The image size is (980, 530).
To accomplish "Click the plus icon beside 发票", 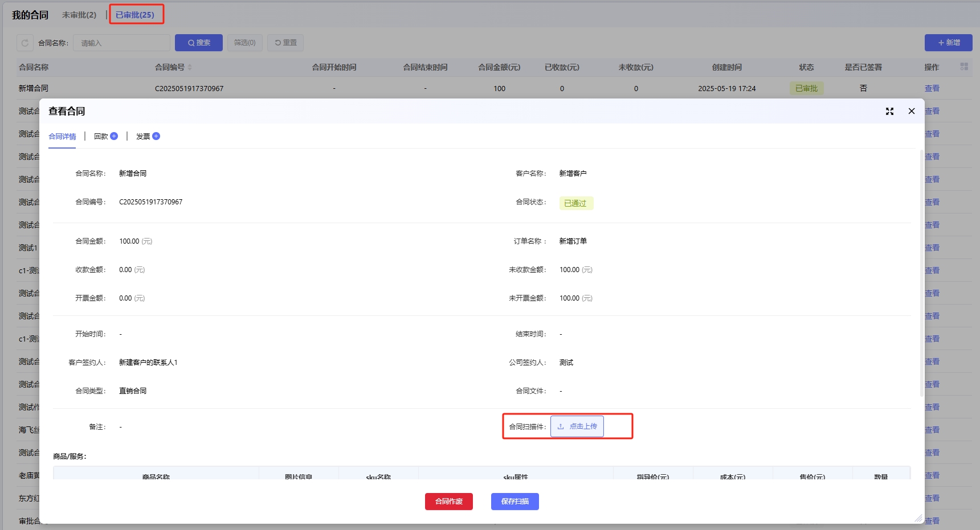I will [x=156, y=136].
